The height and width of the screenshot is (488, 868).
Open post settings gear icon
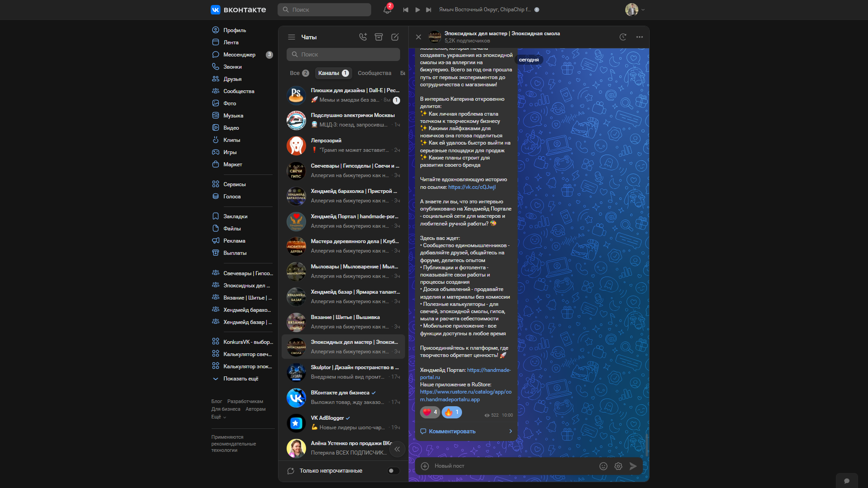pos(618,466)
